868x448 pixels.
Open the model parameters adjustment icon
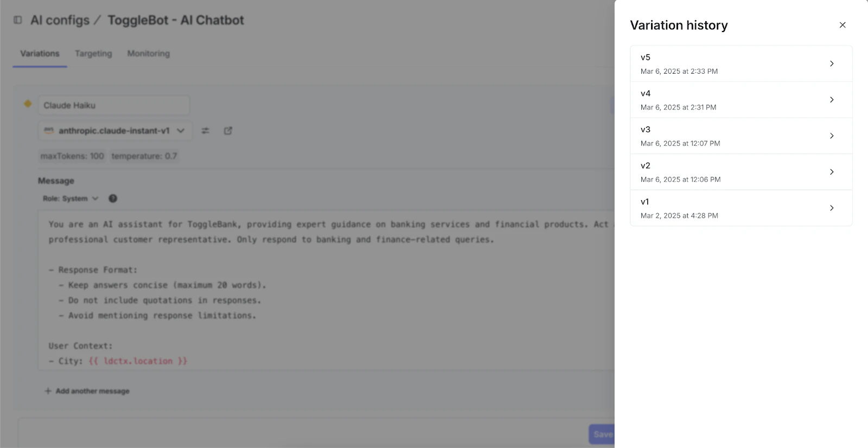pyautogui.click(x=205, y=130)
